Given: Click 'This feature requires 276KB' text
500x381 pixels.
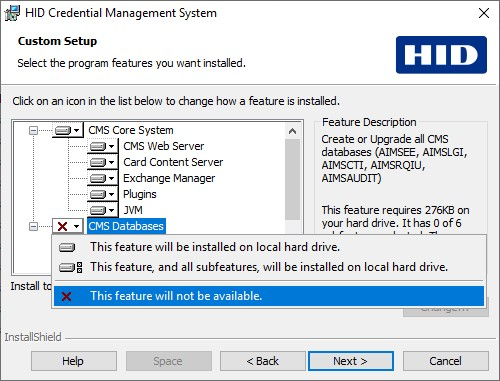Looking at the screenshot, I should pos(395,210).
